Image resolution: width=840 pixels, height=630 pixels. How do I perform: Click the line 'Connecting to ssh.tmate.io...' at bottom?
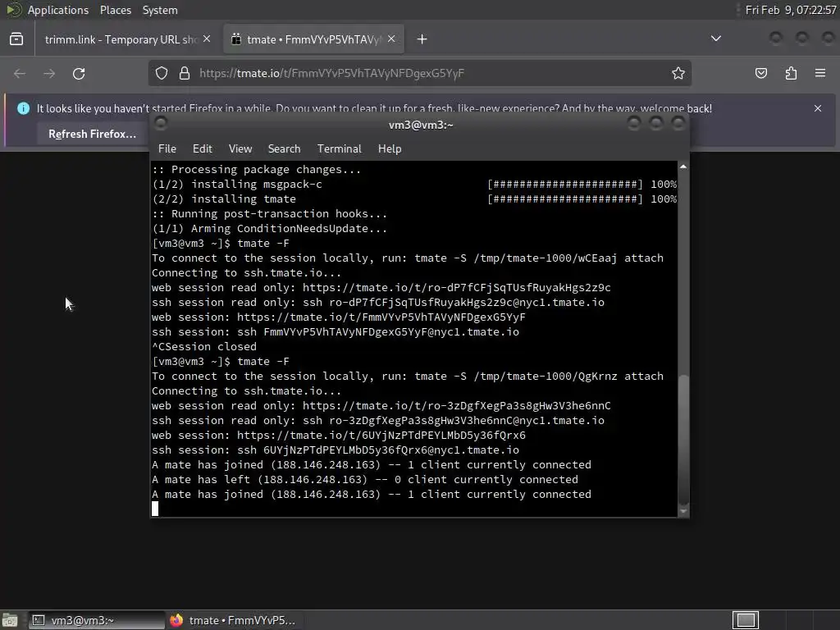(246, 391)
